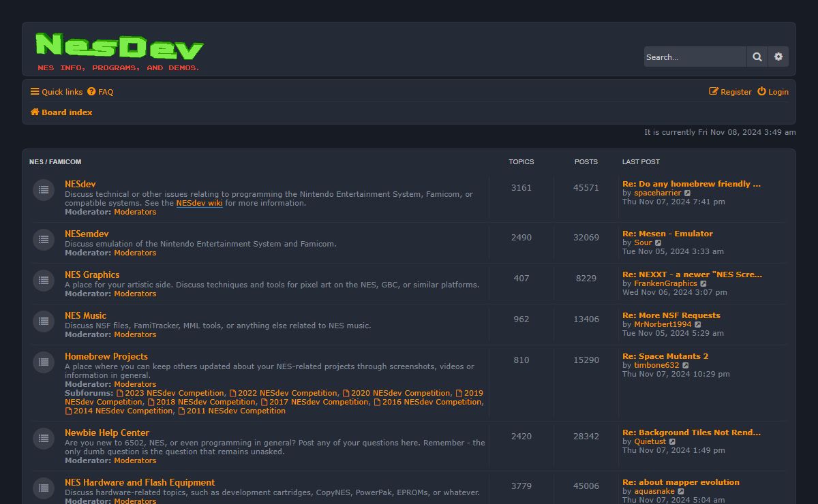Open the Homebrew Projects forum
The image size is (818, 504).
106,356
